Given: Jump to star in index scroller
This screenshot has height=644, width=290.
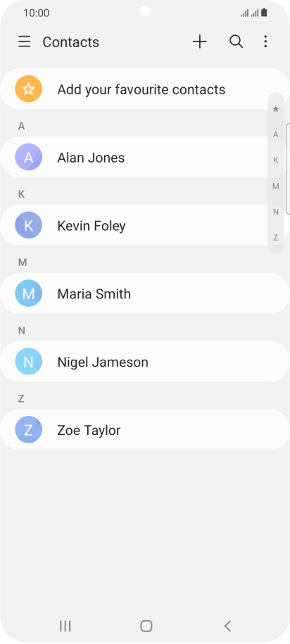Looking at the screenshot, I should pos(276,109).
